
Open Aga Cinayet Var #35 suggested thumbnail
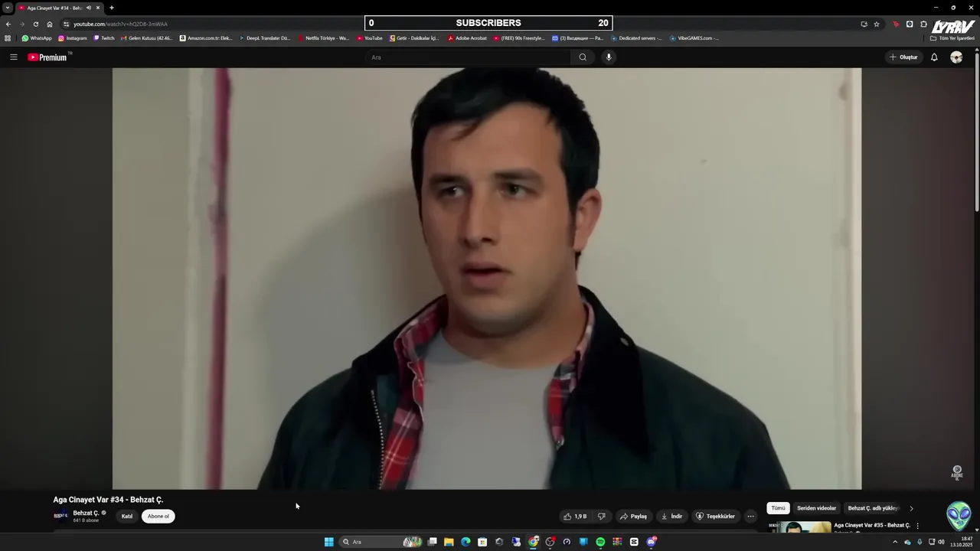tap(799, 527)
